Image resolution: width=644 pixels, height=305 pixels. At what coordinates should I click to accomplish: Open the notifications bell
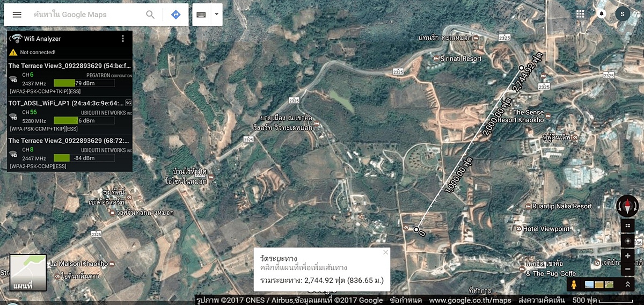coord(602,14)
